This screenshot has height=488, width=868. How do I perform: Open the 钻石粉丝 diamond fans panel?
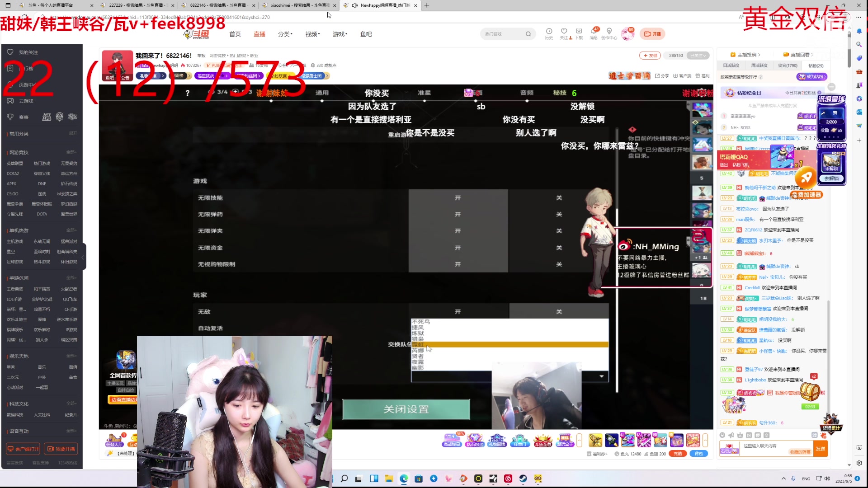click(475, 441)
